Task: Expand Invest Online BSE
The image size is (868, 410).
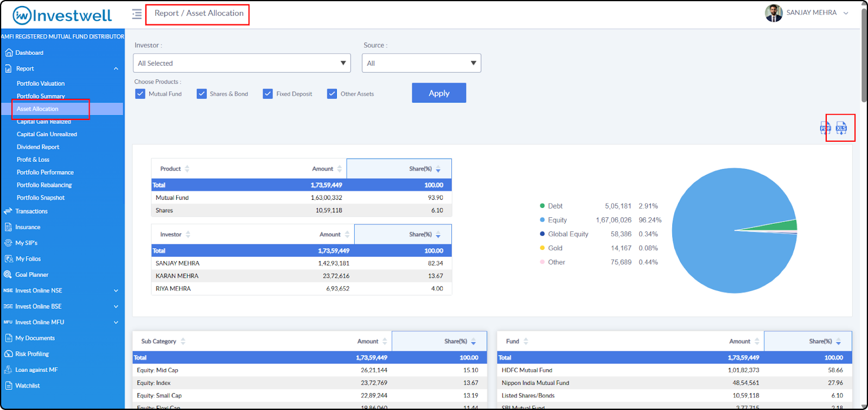Action: click(x=116, y=306)
